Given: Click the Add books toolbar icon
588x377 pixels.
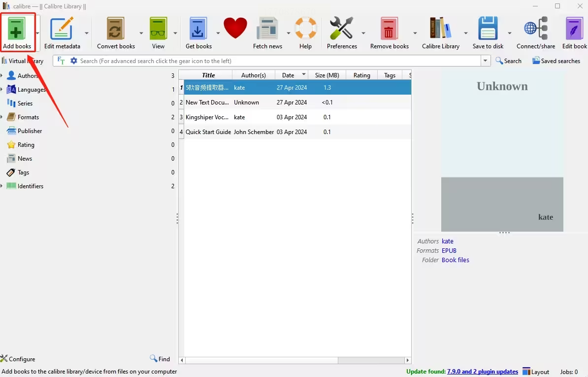Looking at the screenshot, I should (x=17, y=31).
